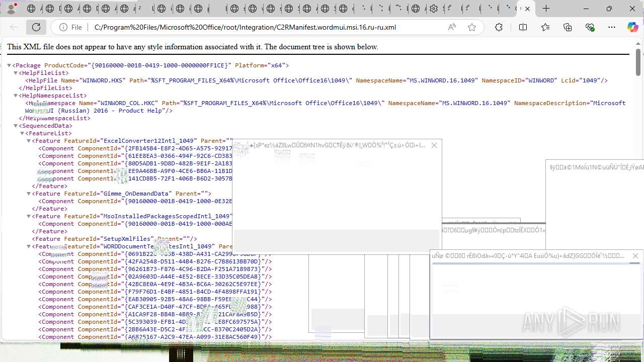Close the lower-right garbled-title window
644x362 pixels.
coord(635,256)
